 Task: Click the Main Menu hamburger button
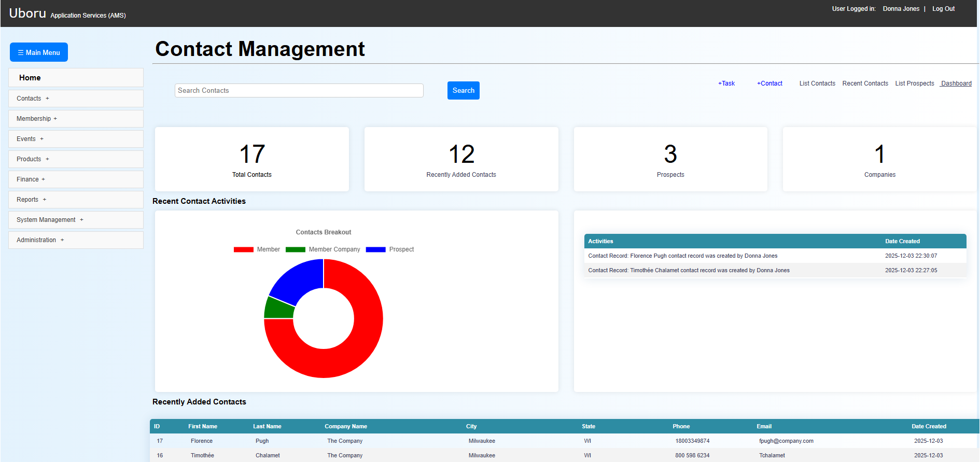[39, 52]
